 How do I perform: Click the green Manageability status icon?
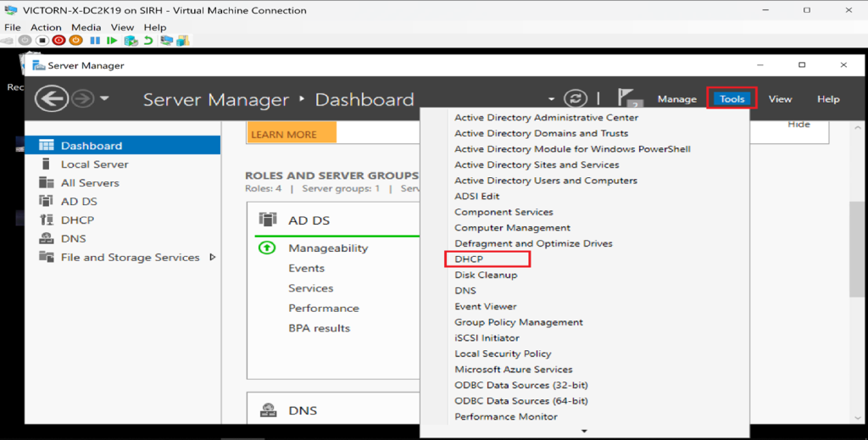point(267,248)
